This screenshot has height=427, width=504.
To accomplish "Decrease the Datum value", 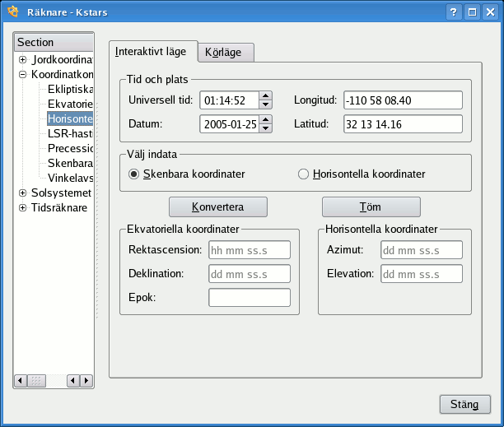I will pyautogui.click(x=265, y=128).
